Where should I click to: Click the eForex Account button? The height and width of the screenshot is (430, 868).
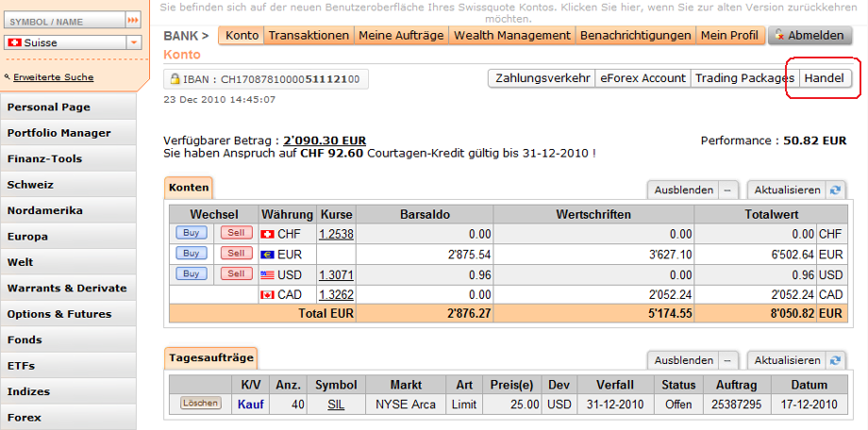643,78
